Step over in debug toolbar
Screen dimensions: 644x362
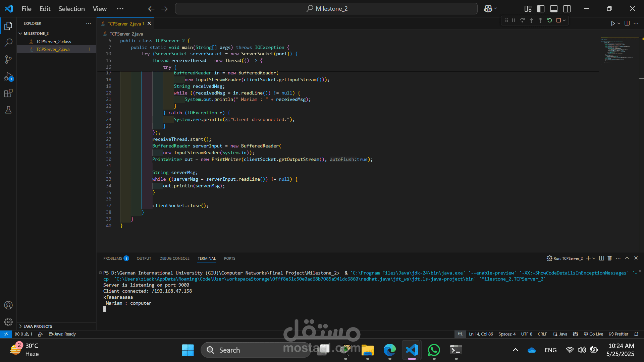522,20
